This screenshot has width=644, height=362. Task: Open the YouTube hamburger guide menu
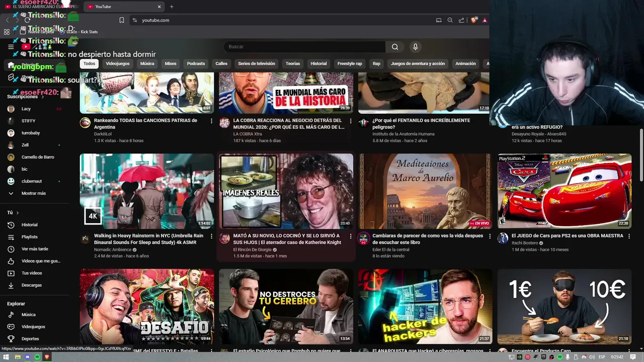coord(11,47)
